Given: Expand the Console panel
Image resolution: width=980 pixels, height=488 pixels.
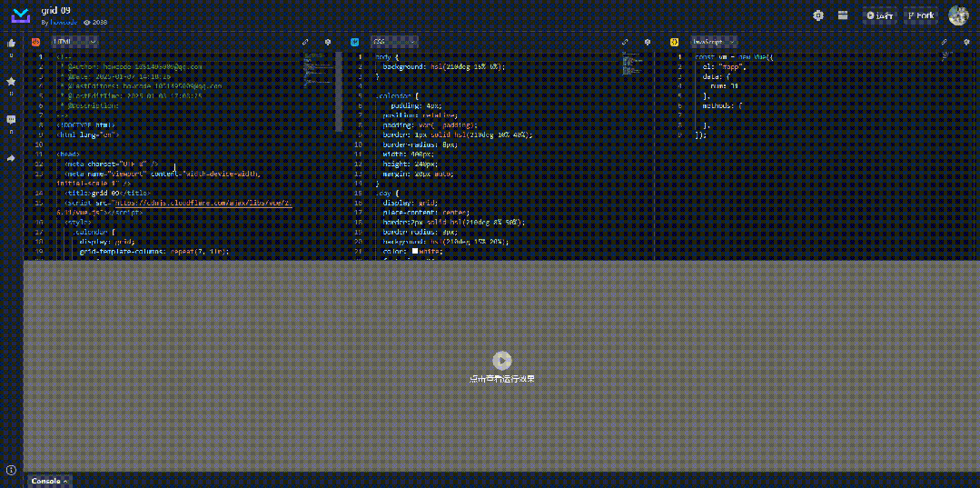Looking at the screenshot, I should [49, 481].
